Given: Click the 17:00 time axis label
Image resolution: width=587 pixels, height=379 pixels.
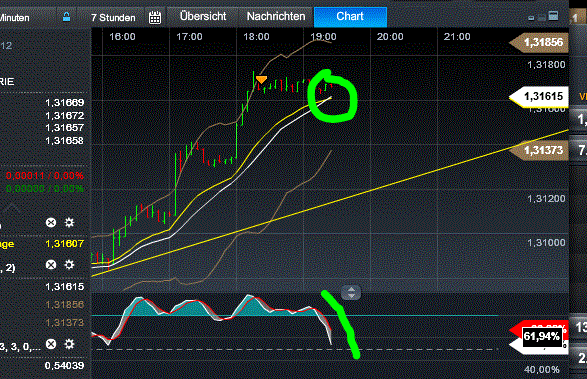Looking at the screenshot, I should pos(189,37).
